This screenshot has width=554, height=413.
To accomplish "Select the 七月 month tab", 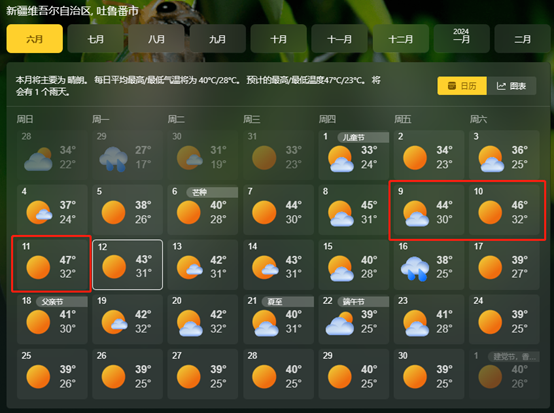I will (x=95, y=39).
